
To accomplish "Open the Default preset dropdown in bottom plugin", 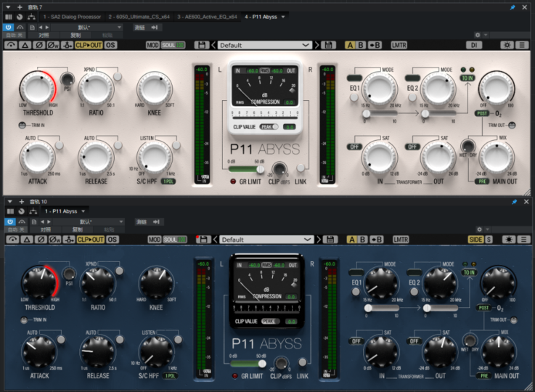I will [264, 239].
